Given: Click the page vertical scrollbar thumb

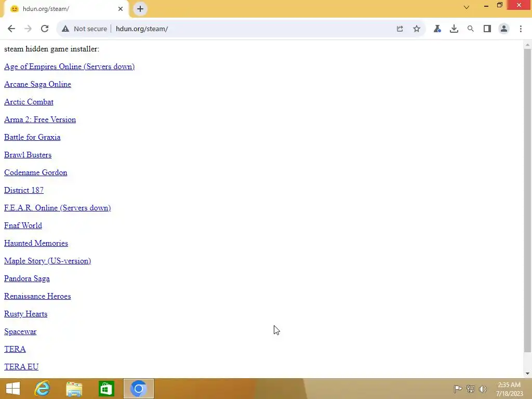Looking at the screenshot, I should (527, 200).
